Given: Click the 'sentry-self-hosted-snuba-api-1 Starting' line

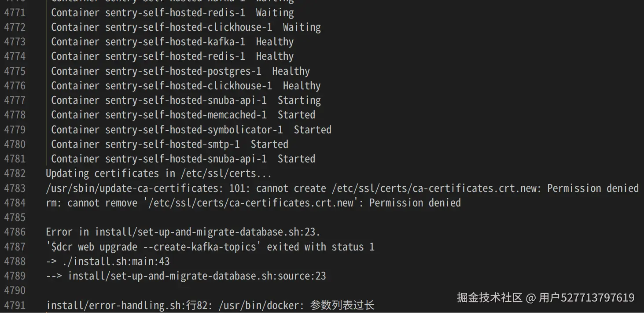Looking at the screenshot, I should tap(186, 100).
